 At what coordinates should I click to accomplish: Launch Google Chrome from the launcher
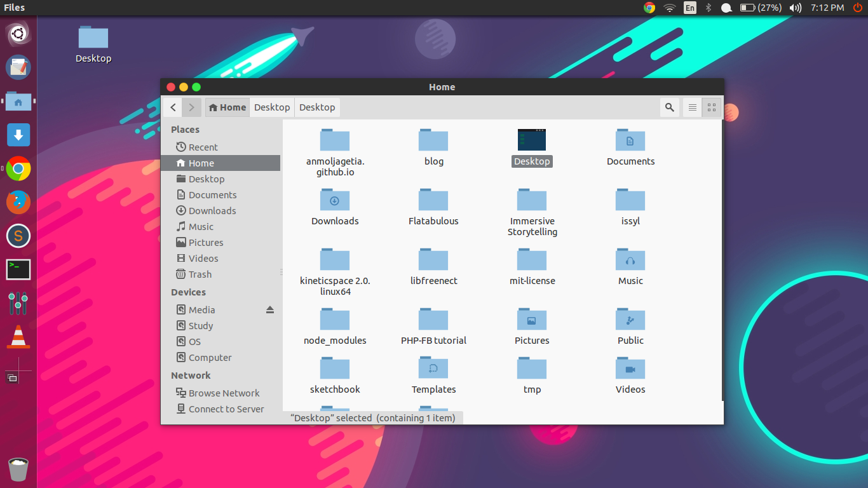point(18,169)
